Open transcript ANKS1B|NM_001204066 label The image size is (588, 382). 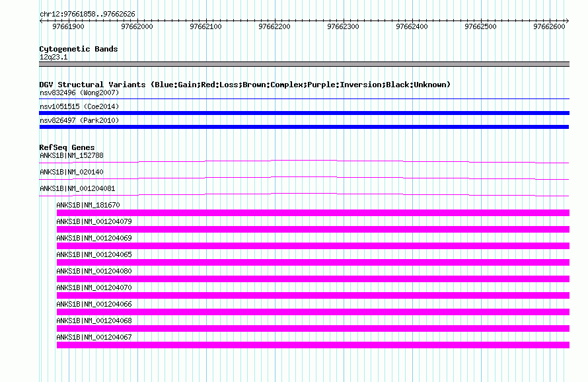[x=94, y=304]
